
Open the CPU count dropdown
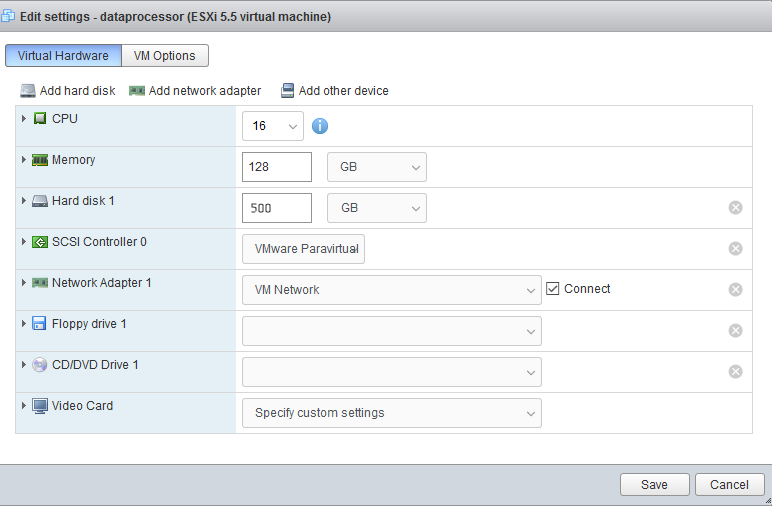(x=272, y=126)
